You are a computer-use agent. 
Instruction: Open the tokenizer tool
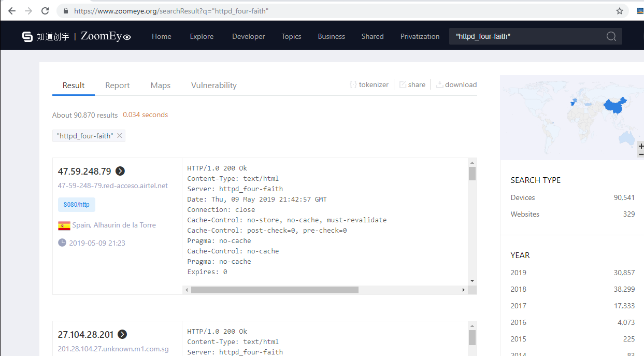(369, 84)
